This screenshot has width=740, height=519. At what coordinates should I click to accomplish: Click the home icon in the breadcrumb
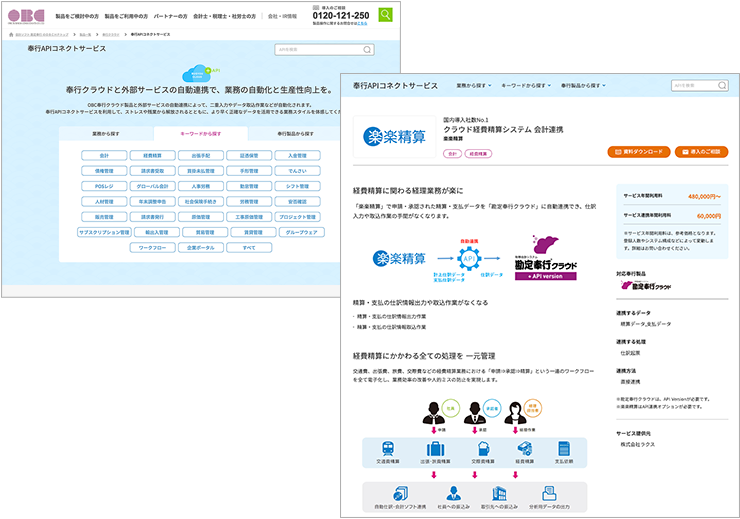pos(11,34)
